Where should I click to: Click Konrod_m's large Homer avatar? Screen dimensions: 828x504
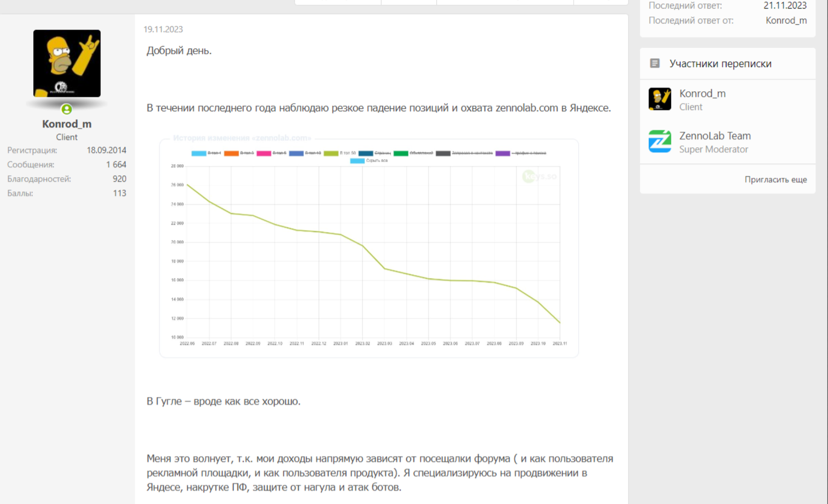tap(67, 63)
